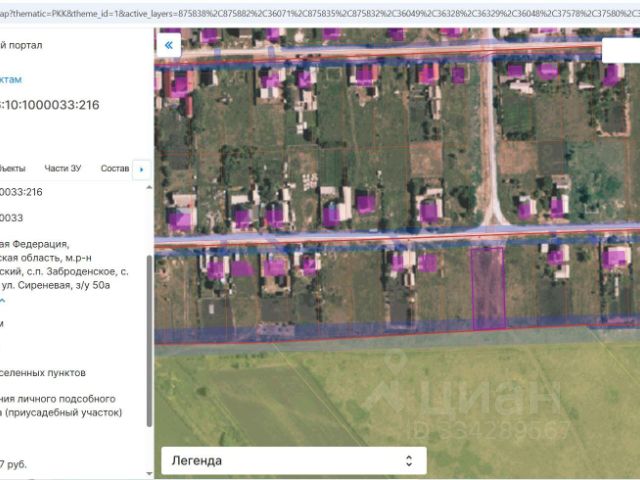
Task: Switch to the Состав tab
Action: point(115,168)
